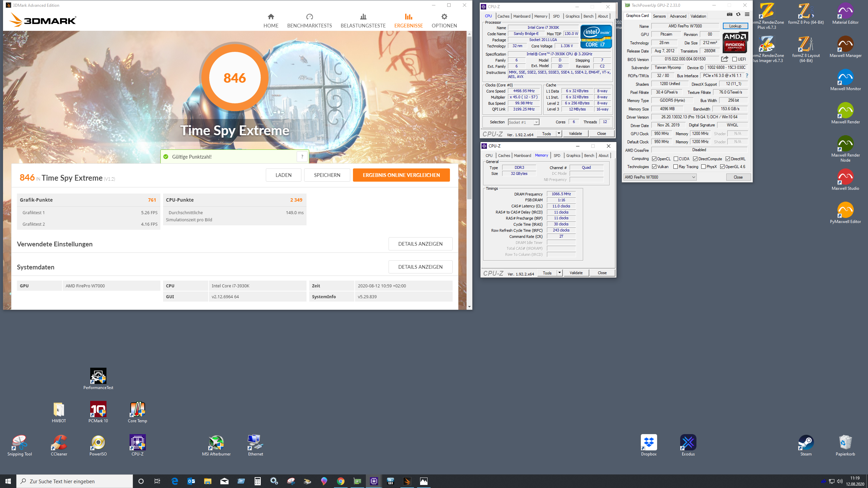The image size is (868, 488).
Task: Toggle DirectCompute checkbox in GPU-Z
Action: tap(695, 159)
